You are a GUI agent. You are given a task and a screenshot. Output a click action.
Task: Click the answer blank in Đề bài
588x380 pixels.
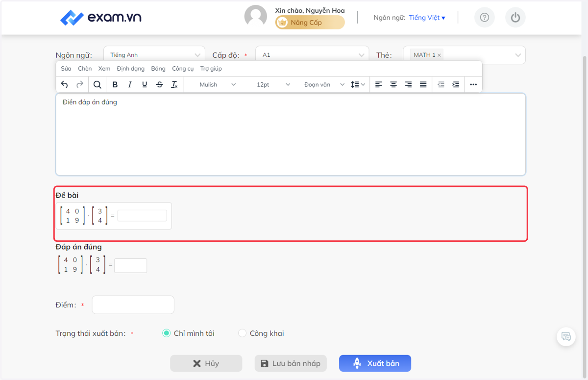(142, 216)
